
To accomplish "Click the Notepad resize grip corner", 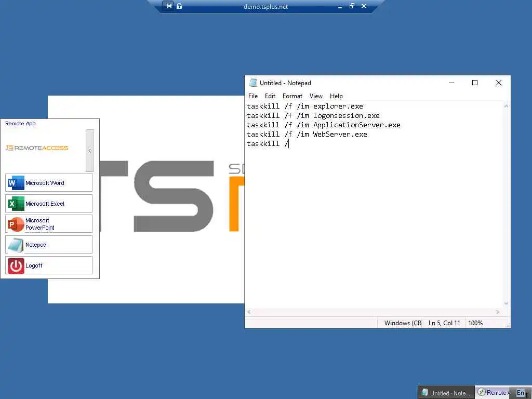I will click(508, 325).
